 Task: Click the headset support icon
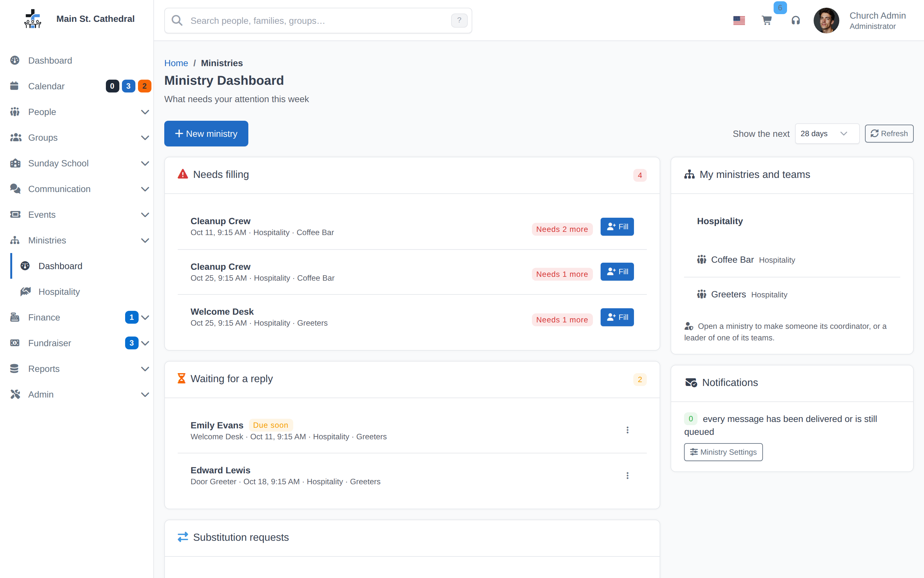click(796, 20)
